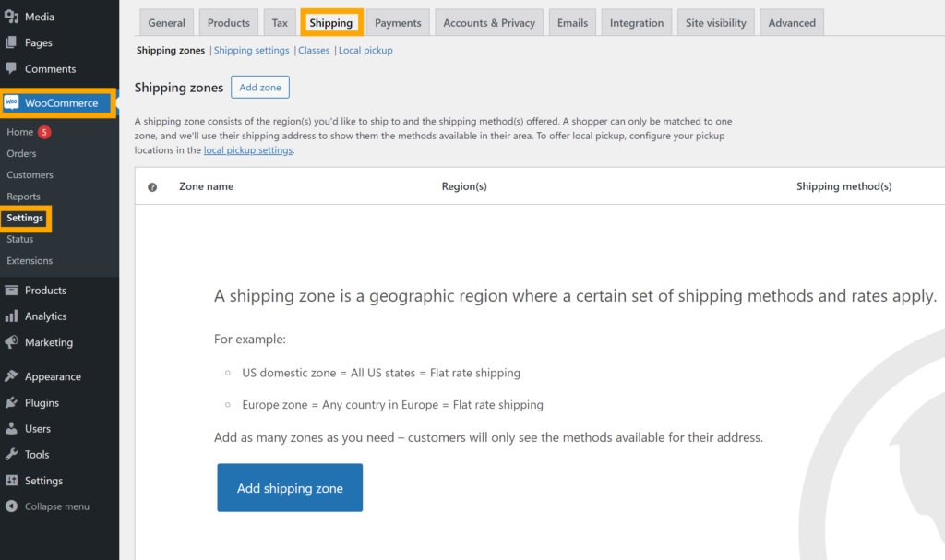Switch to the Payments tab
Screen dimensions: 945x560
pyautogui.click(x=398, y=23)
